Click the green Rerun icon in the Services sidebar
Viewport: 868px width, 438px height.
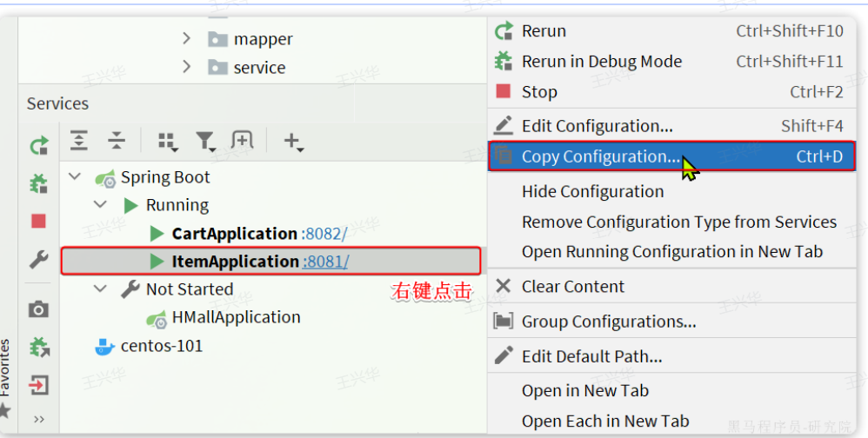(x=39, y=146)
